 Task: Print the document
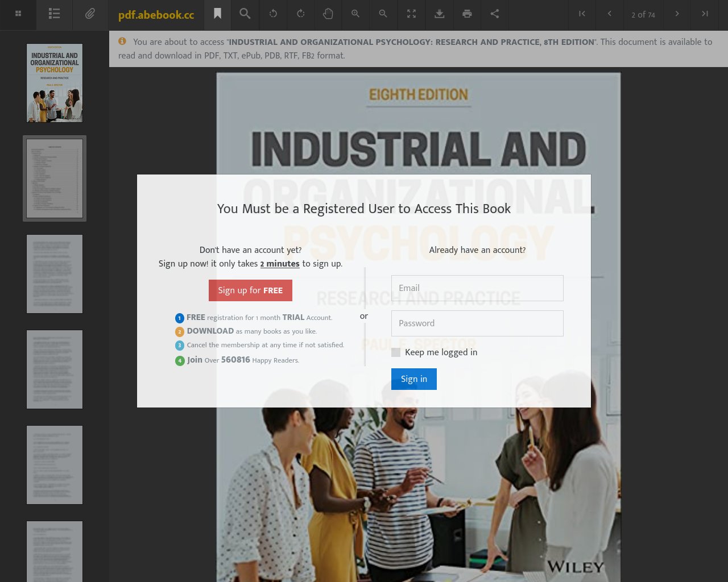tap(467, 14)
